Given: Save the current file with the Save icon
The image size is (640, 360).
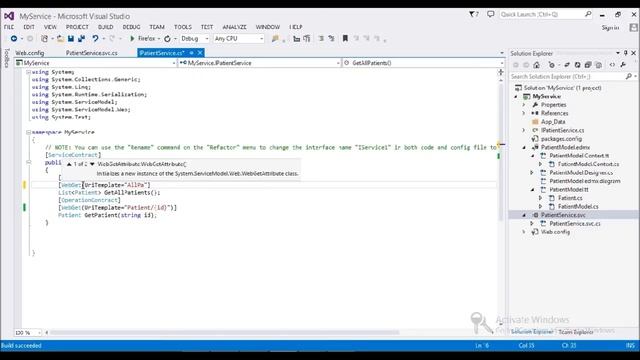Looking at the screenshot, I should pos(71,38).
